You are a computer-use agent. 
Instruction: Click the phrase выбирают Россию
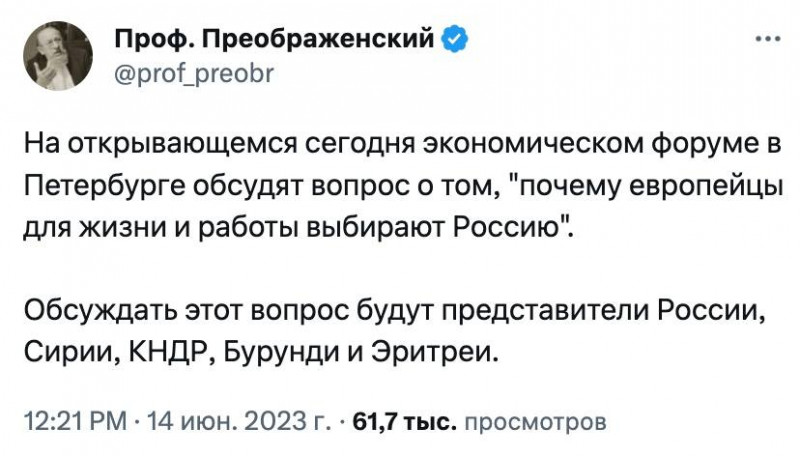[x=438, y=227]
